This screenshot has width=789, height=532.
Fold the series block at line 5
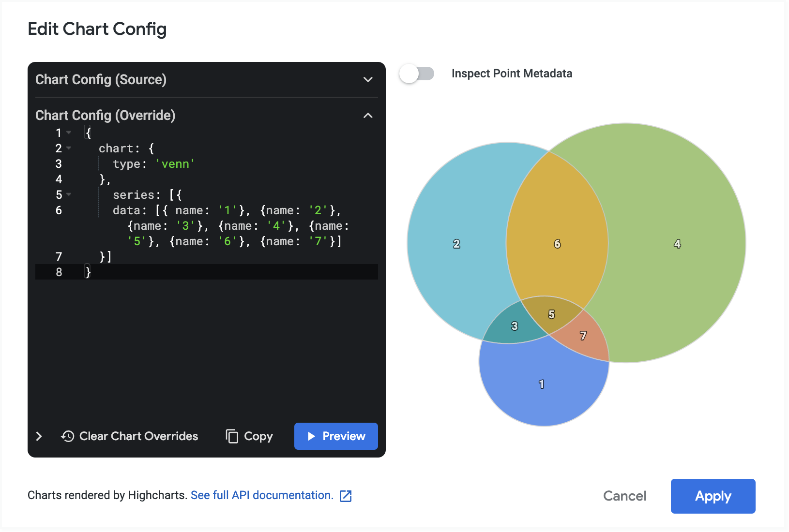(69, 194)
